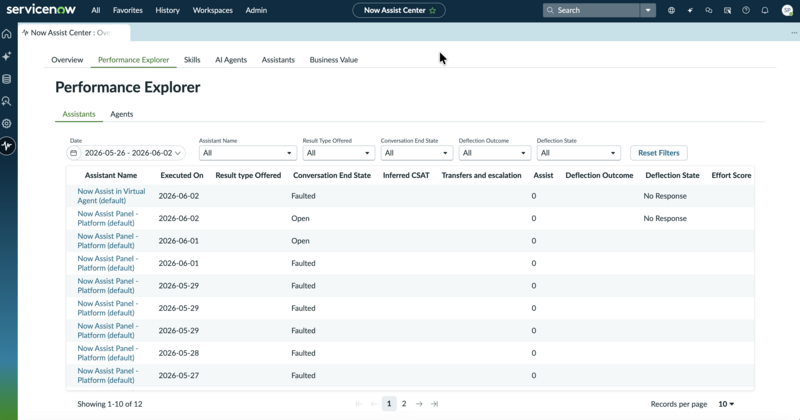
Task: Click the calendar icon next to date range
Action: 73,153
